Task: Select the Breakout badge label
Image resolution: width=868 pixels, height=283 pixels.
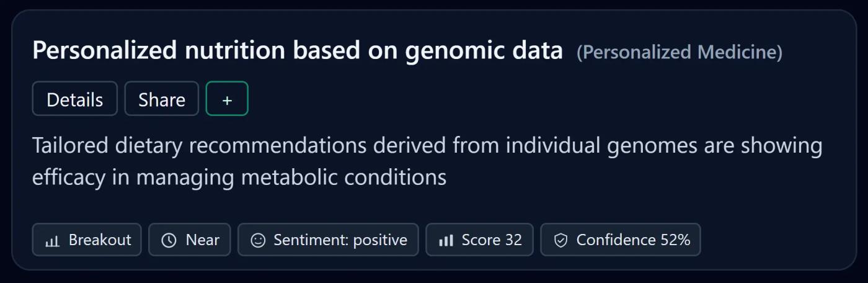Action: pyautogui.click(x=100, y=240)
